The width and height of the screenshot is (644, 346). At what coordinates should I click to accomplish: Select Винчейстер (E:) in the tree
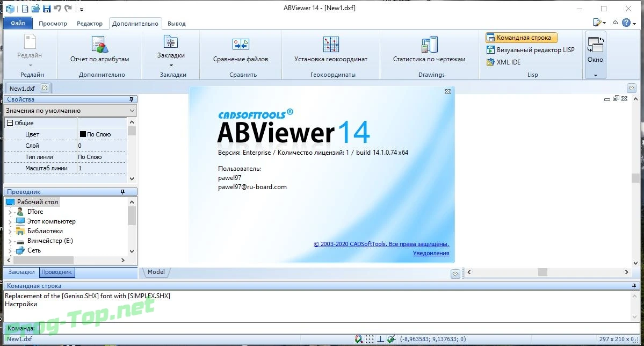pos(50,241)
